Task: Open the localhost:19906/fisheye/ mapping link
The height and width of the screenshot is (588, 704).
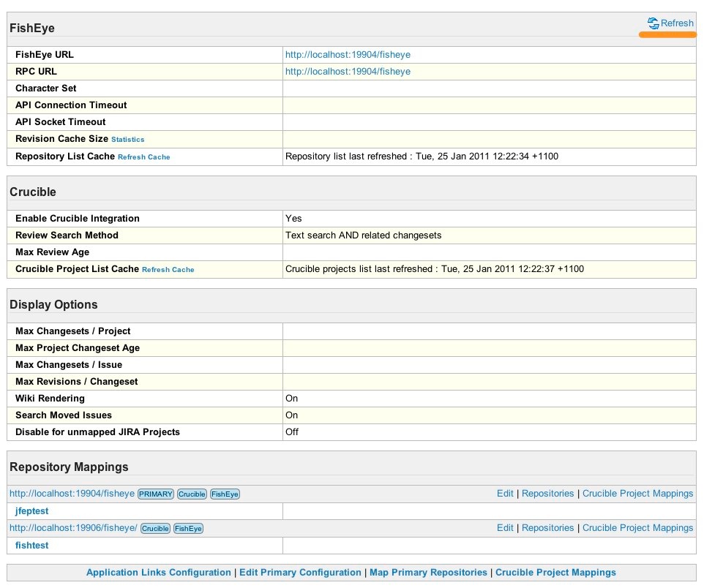Action: tap(73, 528)
